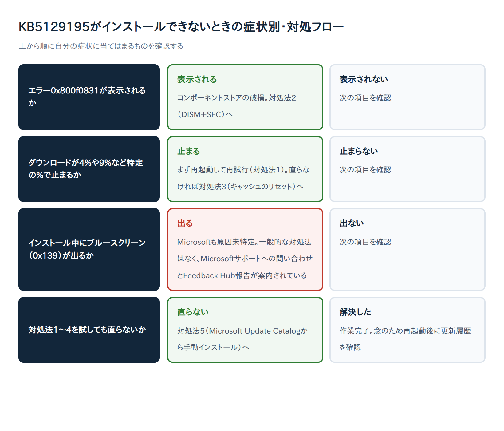Click text 作業完了。念のため再起動後に更新履歴を確認
The image size is (504, 431).
405,339
